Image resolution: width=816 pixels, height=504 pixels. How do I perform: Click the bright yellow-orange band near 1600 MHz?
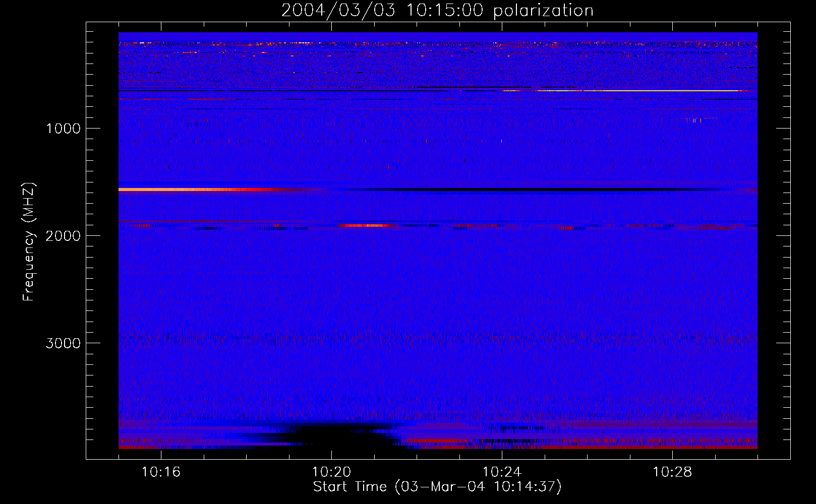tap(202, 190)
